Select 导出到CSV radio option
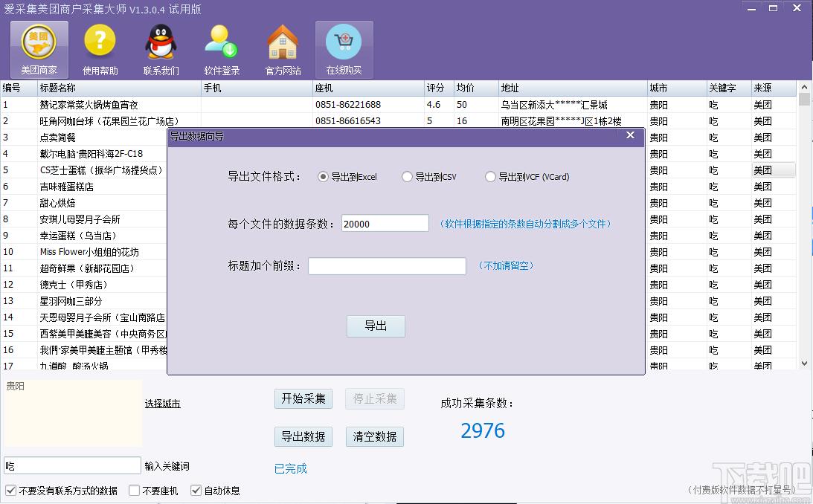The image size is (813, 504). click(429, 177)
